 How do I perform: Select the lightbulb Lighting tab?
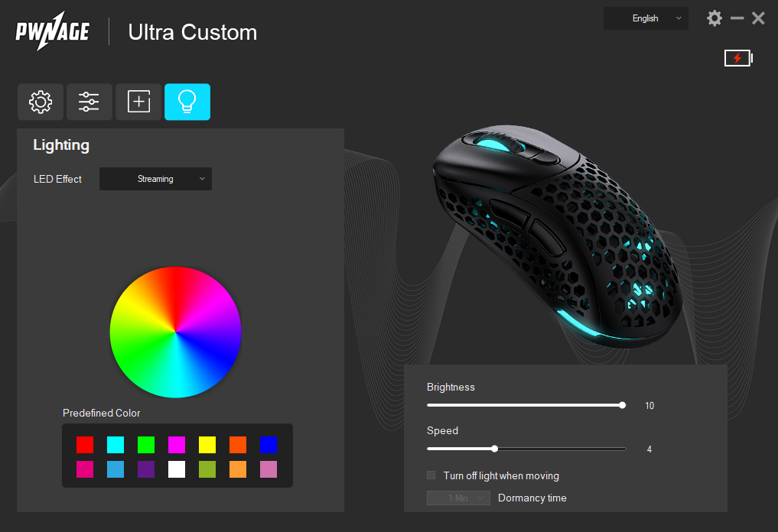coord(187,102)
